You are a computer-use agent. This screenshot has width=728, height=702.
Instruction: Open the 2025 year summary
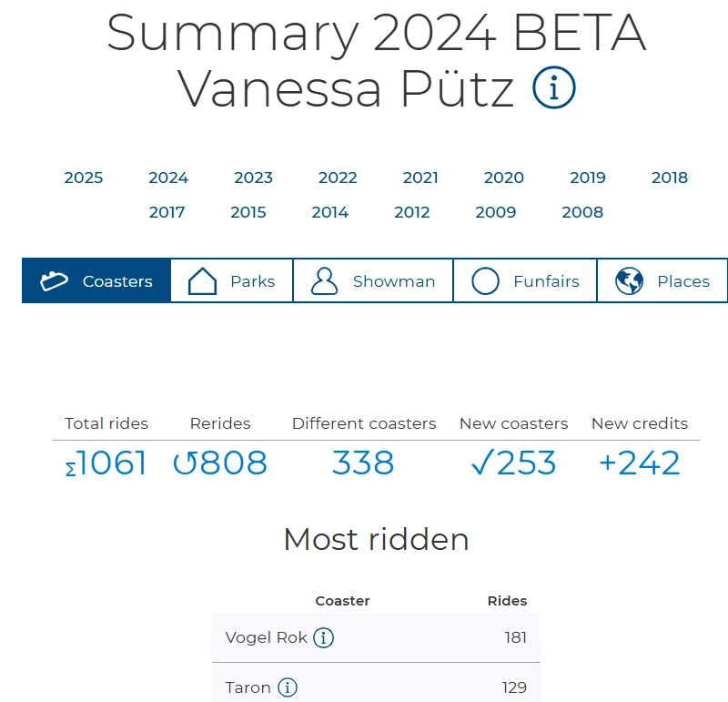coord(84,178)
